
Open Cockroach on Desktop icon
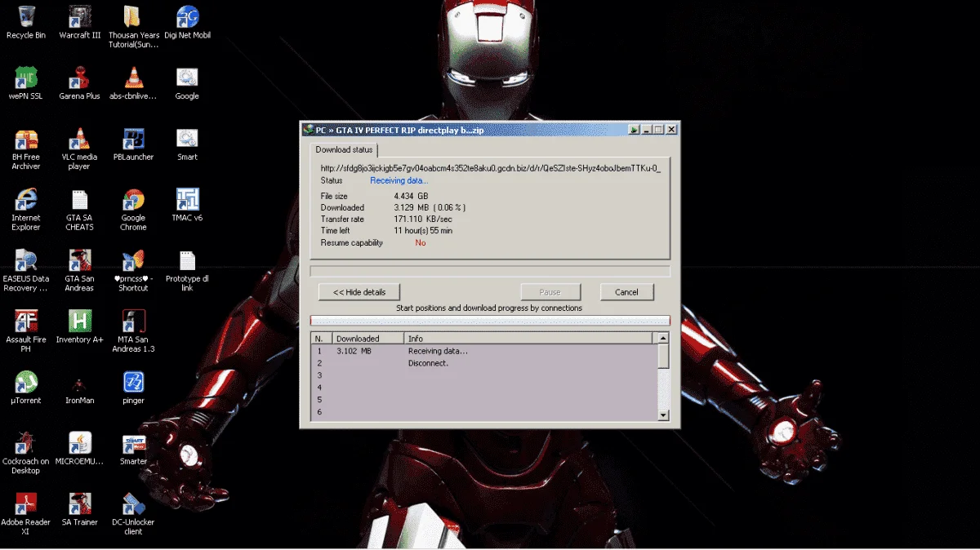click(26, 452)
